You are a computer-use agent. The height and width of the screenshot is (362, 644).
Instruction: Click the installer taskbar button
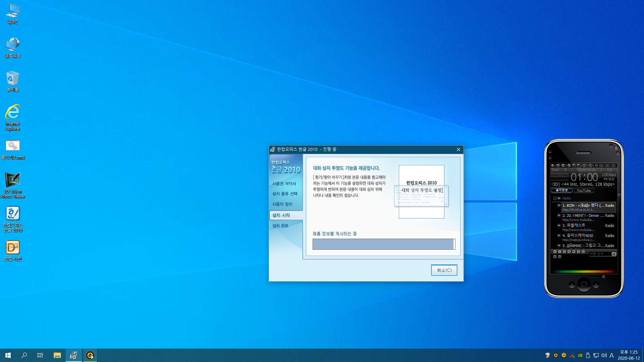[x=73, y=355]
